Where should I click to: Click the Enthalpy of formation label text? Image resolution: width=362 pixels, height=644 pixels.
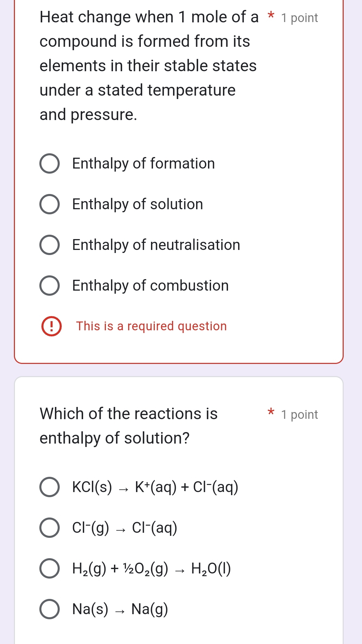[x=143, y=164]
